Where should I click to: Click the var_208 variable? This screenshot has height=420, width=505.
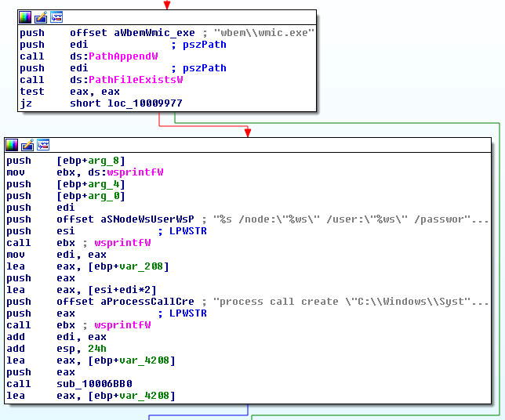(x=141, y=266)
